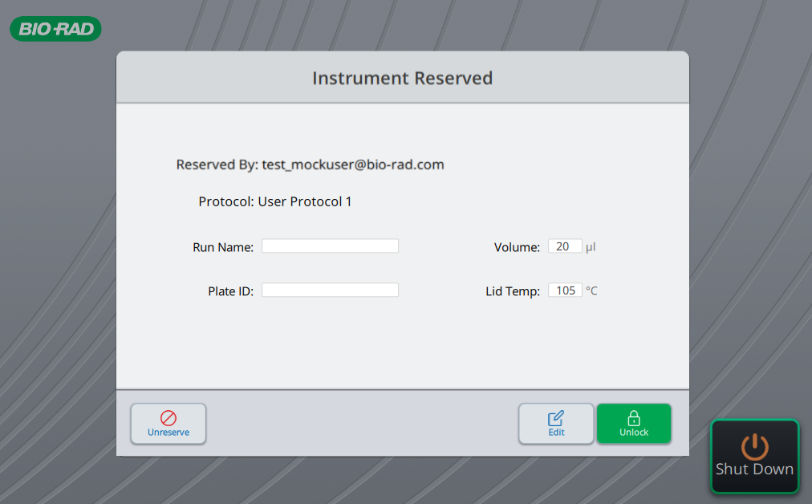Select the Lid Temp field showing 105
This screenshot has width=812, height=504.
pyautogui.click(x=565, y=290)
